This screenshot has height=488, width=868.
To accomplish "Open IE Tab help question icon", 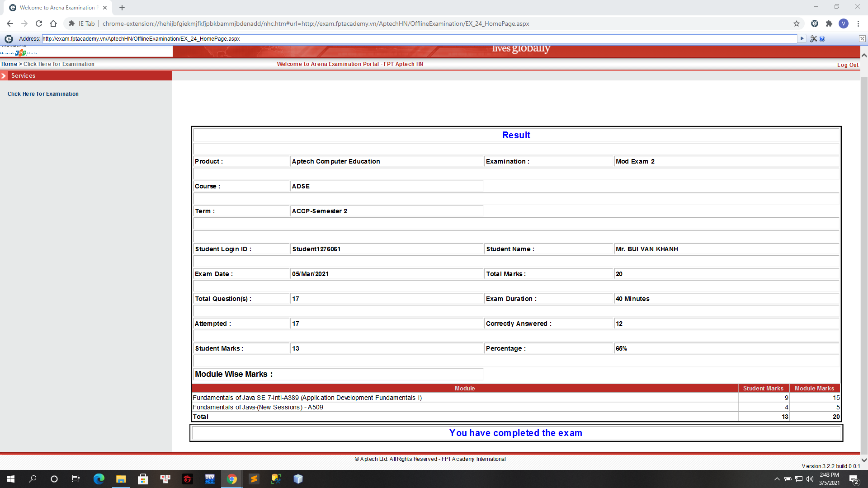I will [x=822, y=39].
